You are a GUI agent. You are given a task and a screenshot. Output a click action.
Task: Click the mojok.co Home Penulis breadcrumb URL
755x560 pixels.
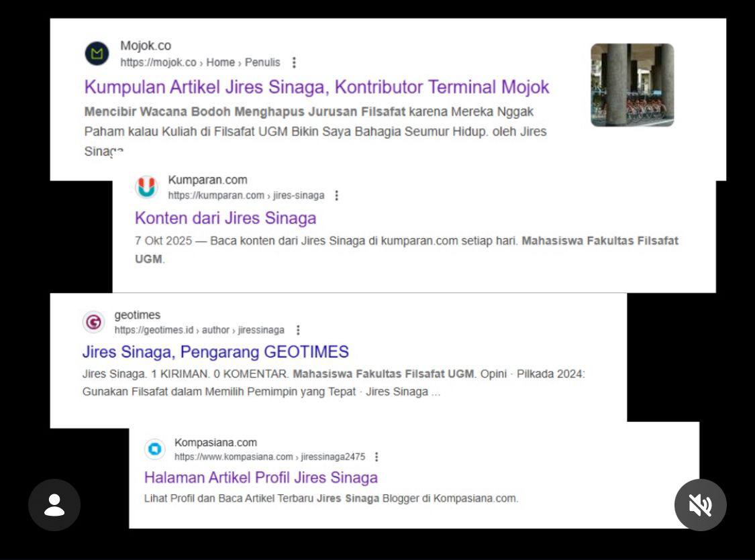[x=200, y=62]
